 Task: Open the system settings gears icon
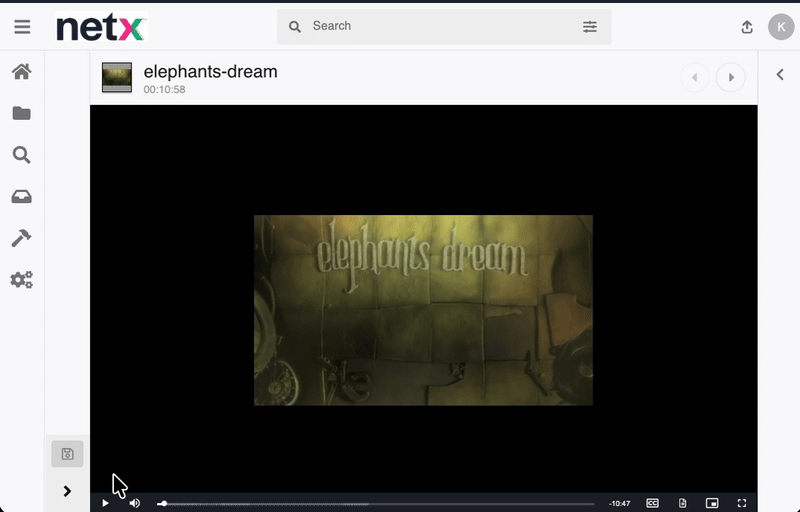[21, 280]
